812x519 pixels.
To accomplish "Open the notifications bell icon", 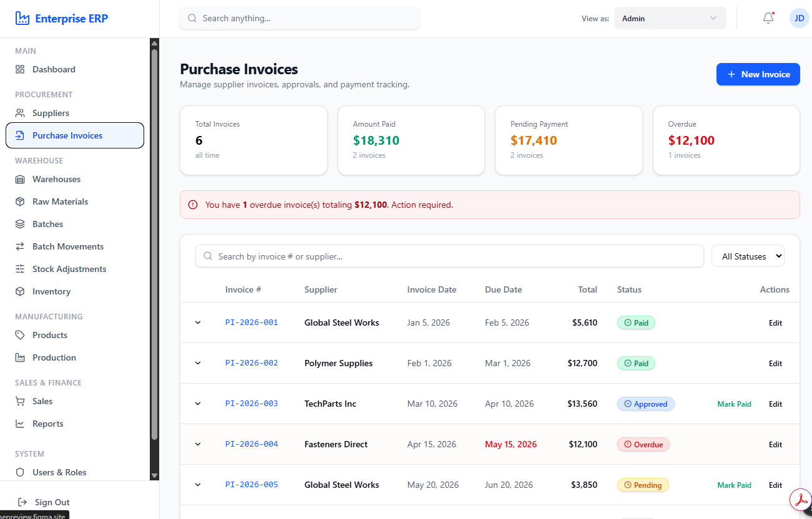I will pyautogui.click(x=768, y=18).
